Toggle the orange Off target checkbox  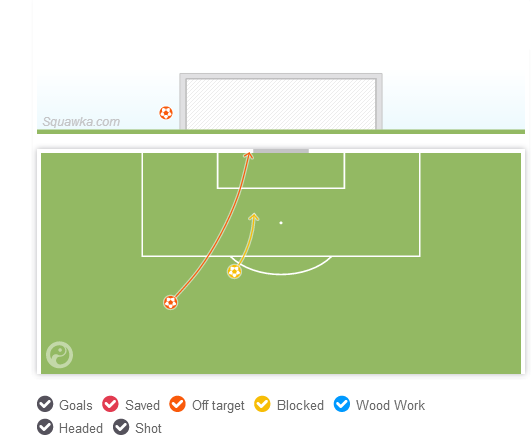pos(177,404)
